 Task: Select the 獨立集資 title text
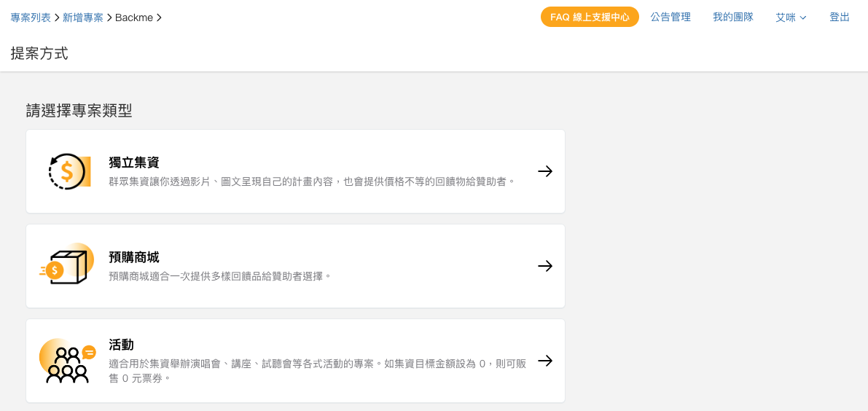tap(135, 163)
